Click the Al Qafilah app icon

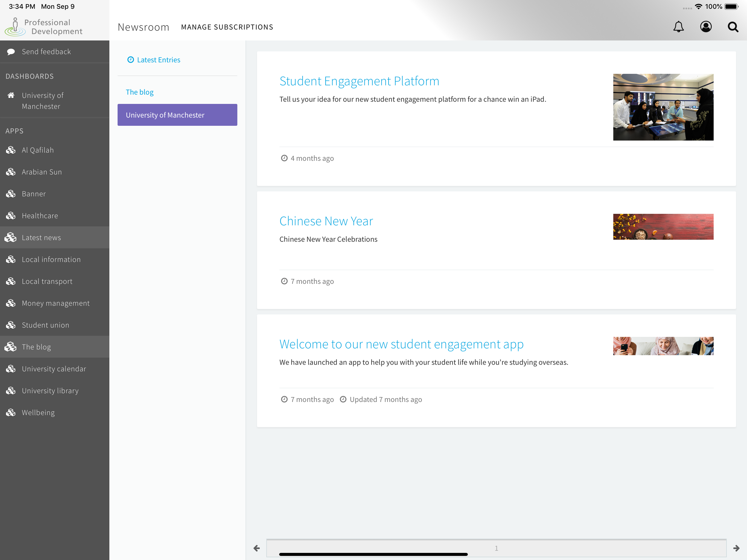point(11,150)
